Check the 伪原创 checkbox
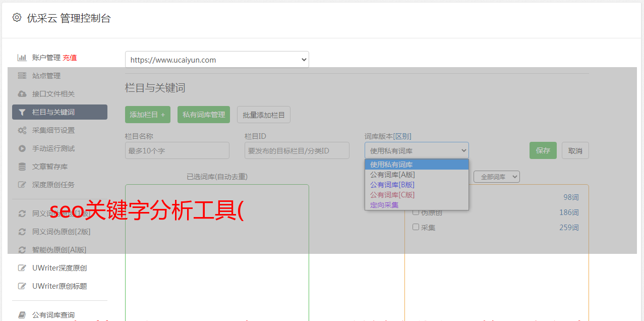Viewport: 644px width, 321px height. click(x=416, y=212)
